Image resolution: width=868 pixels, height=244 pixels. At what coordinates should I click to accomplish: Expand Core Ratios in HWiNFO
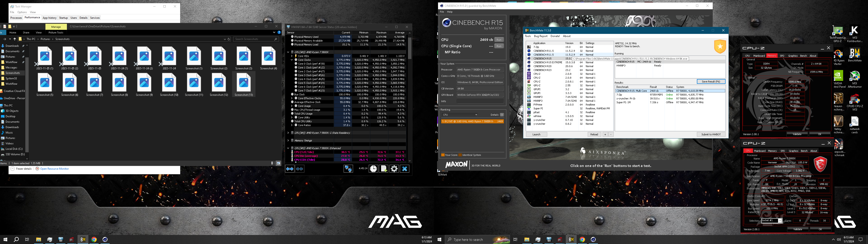[292, 125]
